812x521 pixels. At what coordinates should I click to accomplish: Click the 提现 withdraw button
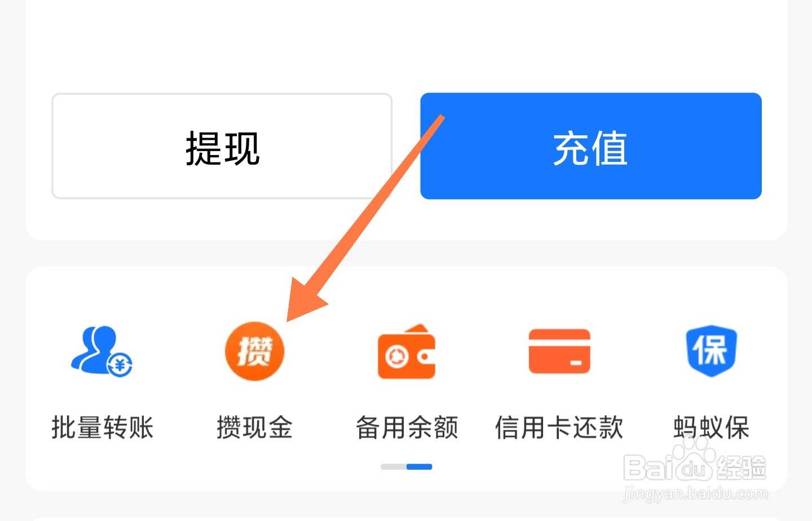(222, 146)
